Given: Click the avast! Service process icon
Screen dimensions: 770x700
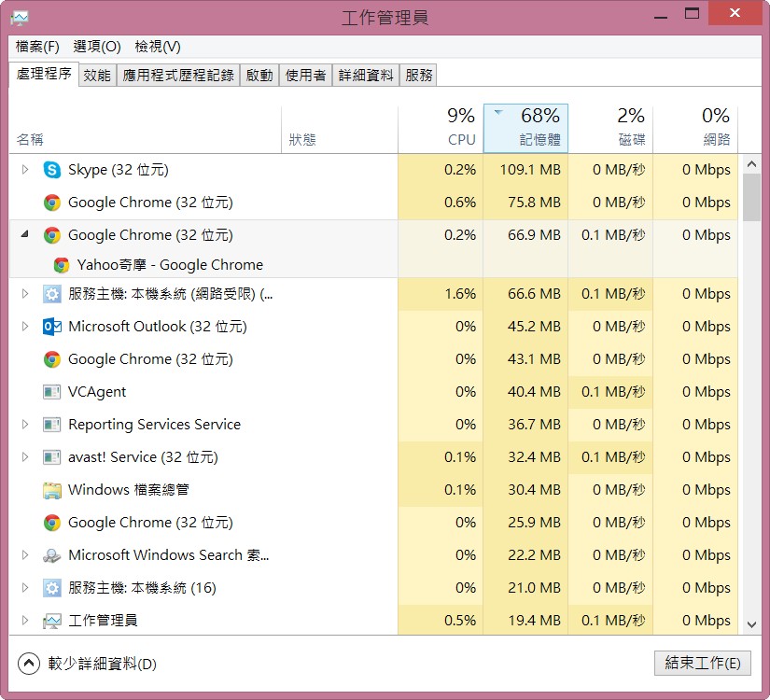Looking at the screenshot, I should [x=52, y=457].
